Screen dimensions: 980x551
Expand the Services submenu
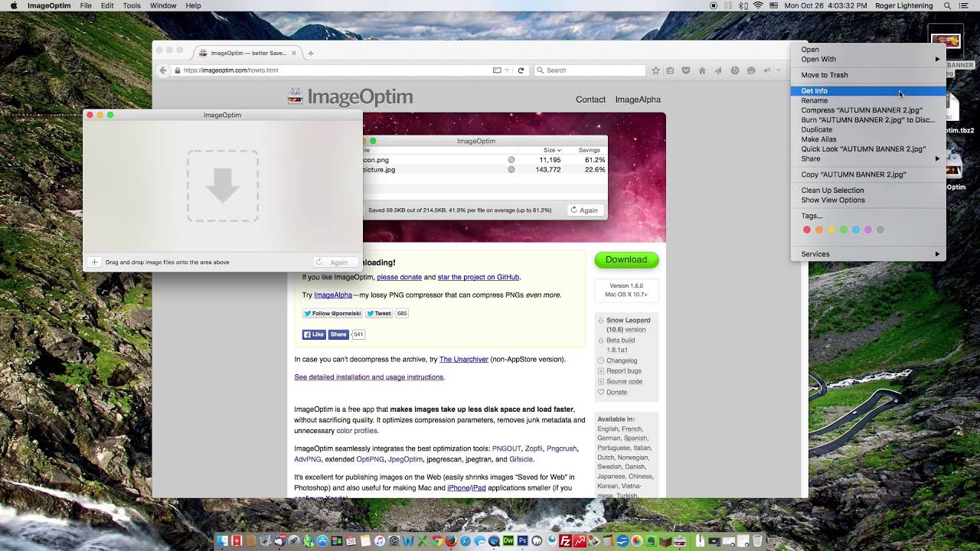pyautogui.click(x=868, y=254)
